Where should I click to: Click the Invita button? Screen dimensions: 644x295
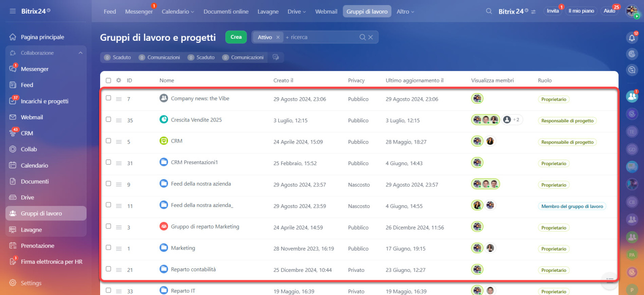[x=553, y=11]
